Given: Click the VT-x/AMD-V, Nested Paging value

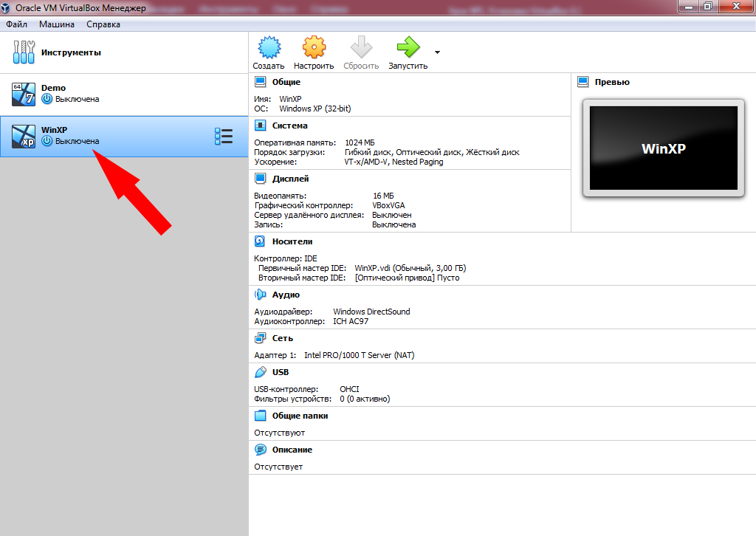Looking at the screenshot, I should (394, 162).
